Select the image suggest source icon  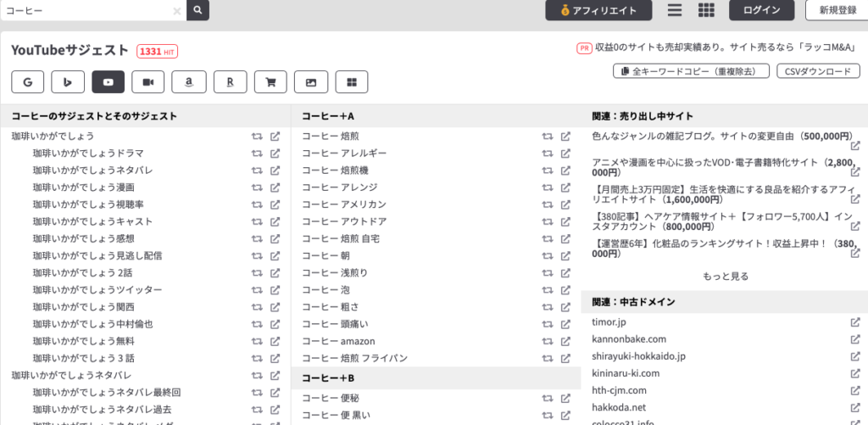tap(311, 82)
